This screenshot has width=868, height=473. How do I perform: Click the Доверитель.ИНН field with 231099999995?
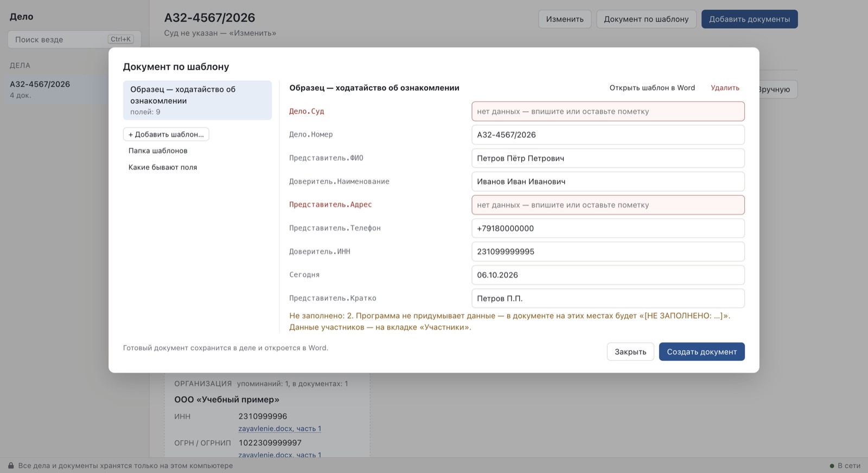coord(608,252)
